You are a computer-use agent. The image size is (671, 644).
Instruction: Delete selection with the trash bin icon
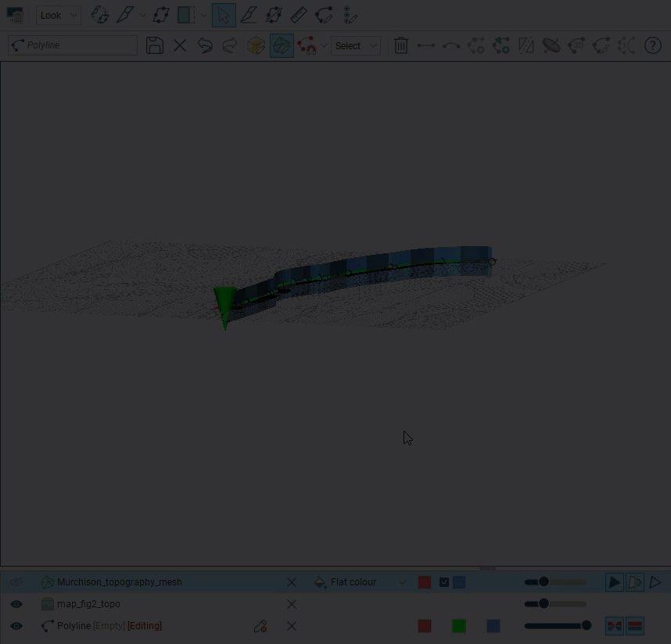[x=401, y=45]
